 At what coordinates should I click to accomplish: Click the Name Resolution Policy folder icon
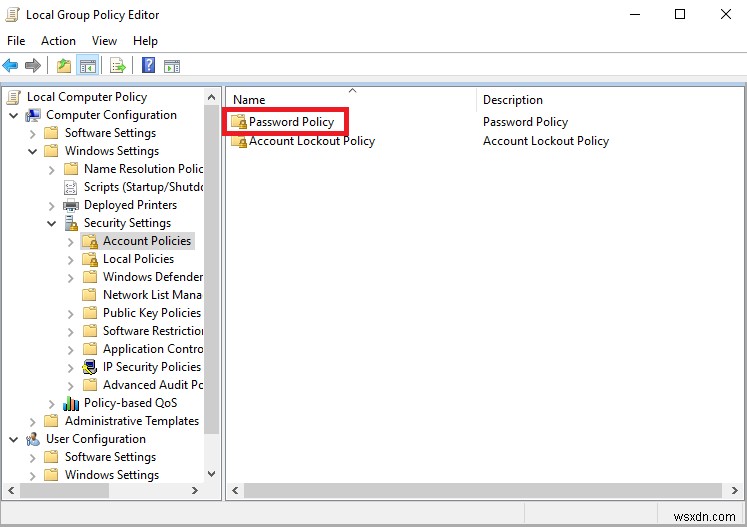tap(71, 169)
